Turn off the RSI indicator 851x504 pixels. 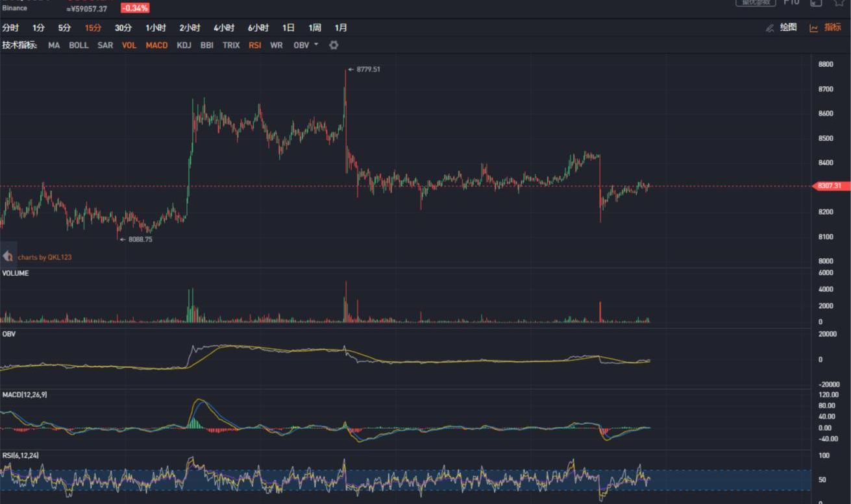coord(255,45)
